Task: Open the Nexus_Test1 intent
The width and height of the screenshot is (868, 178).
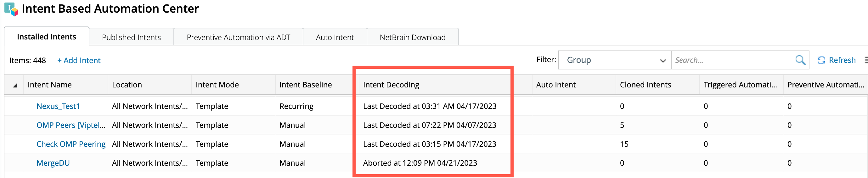Action: (x=58, y=106)
